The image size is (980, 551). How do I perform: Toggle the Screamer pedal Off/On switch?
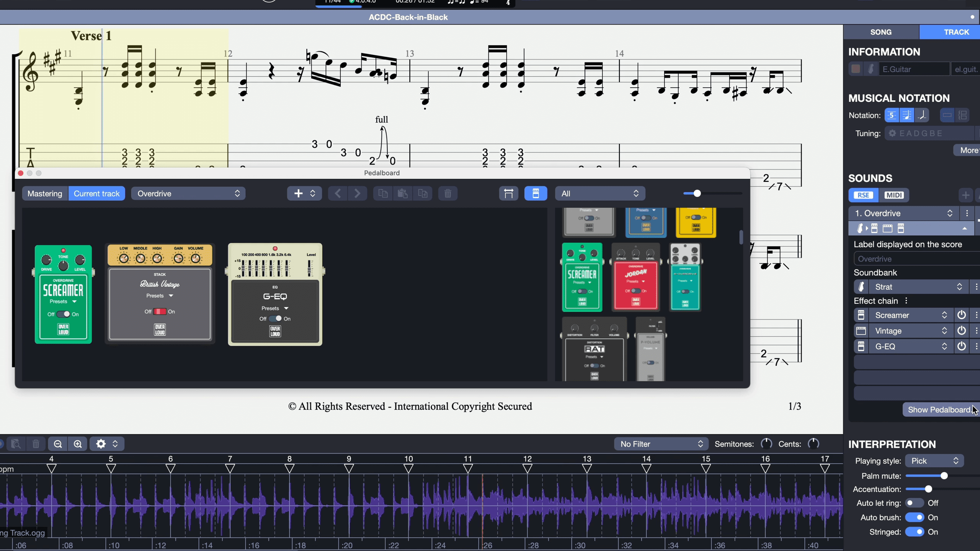(63, 314)
